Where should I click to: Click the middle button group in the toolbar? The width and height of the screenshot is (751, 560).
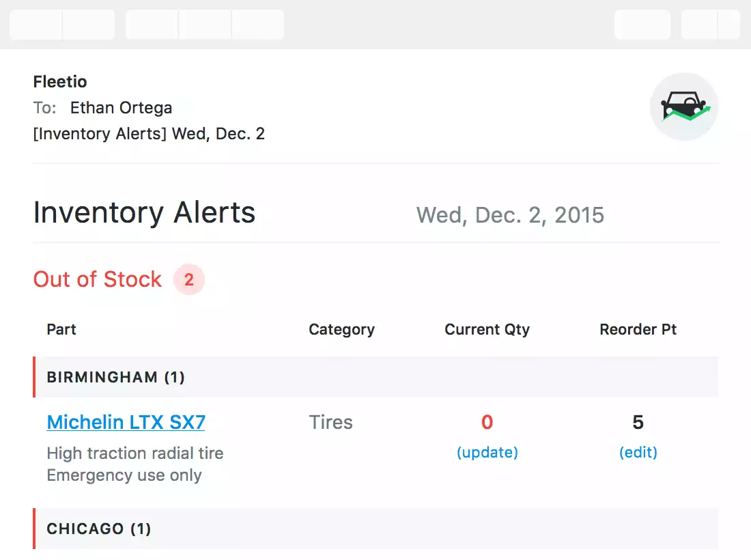[x=204, y=24]
